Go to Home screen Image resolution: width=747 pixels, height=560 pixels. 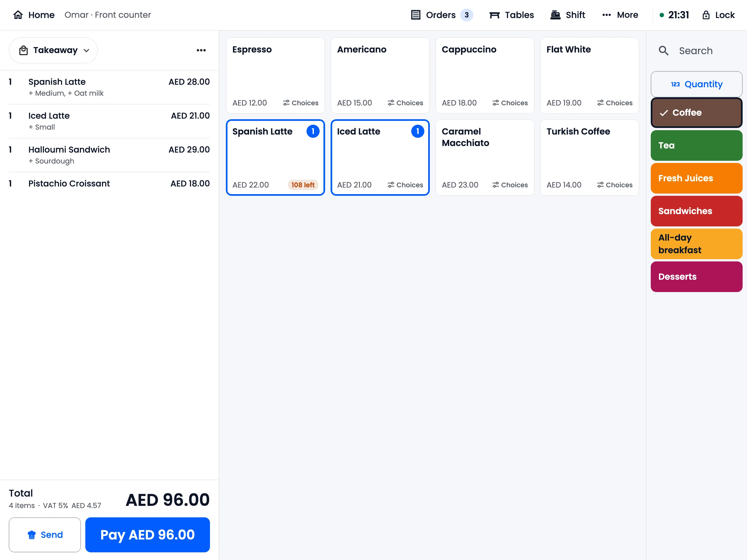33,15
